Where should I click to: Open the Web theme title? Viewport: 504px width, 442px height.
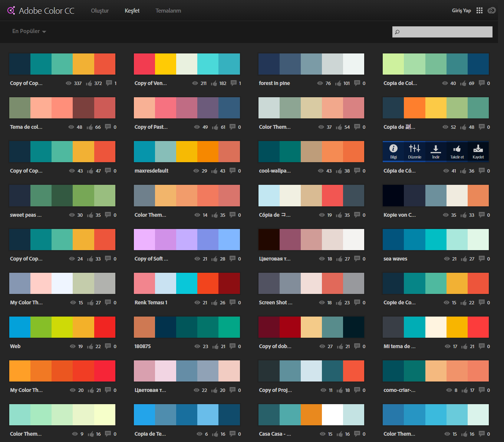pos(15,346)
